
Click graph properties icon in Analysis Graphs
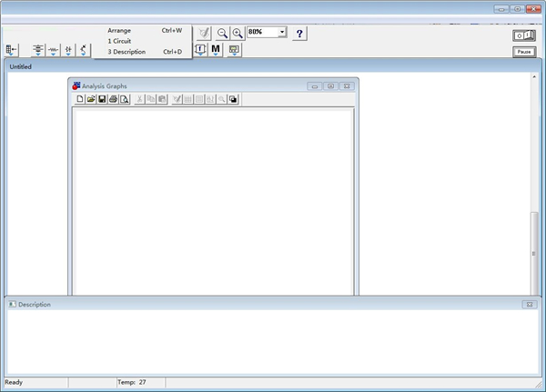pyautogui.click(x=177, y=99)
